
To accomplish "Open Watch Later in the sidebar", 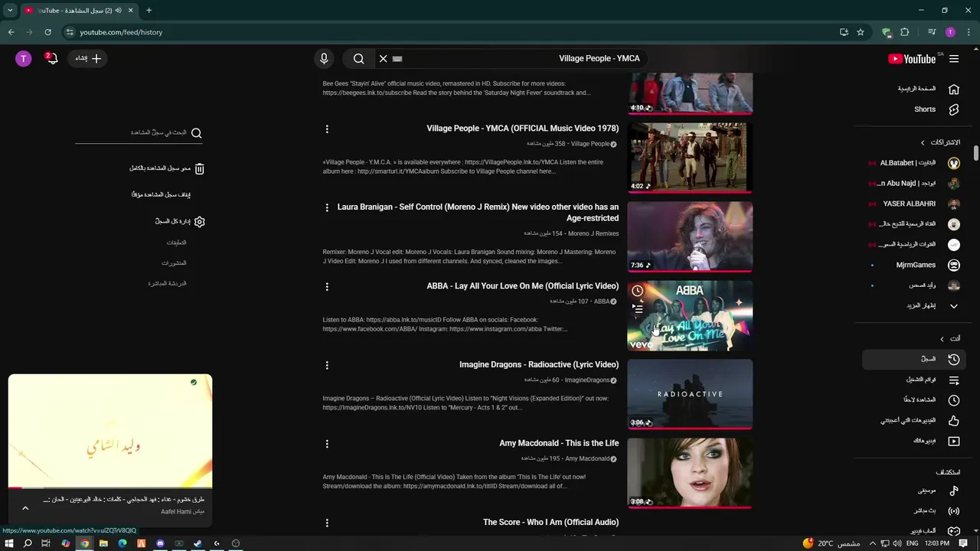I will tap(916, 399).
